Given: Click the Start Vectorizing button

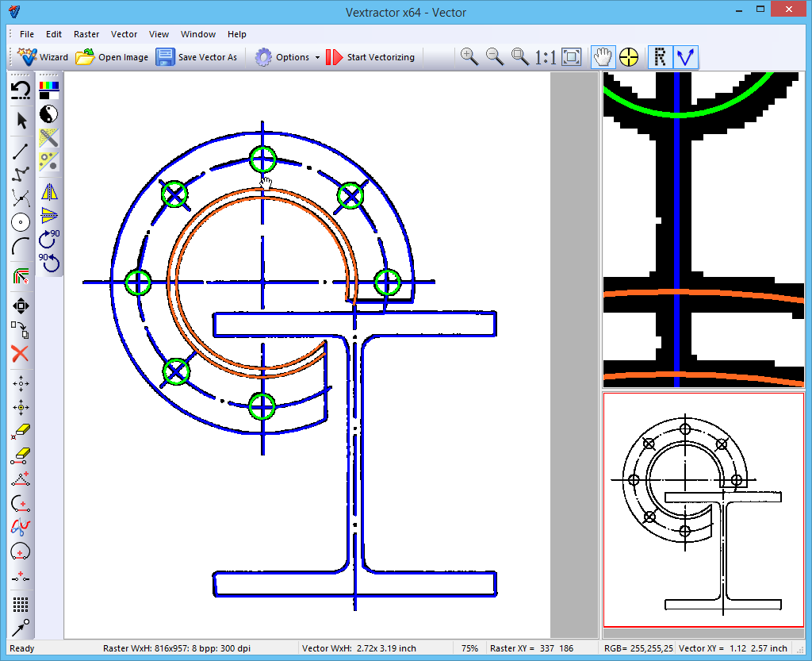Looking at the screenshot, I should point(371,56).
